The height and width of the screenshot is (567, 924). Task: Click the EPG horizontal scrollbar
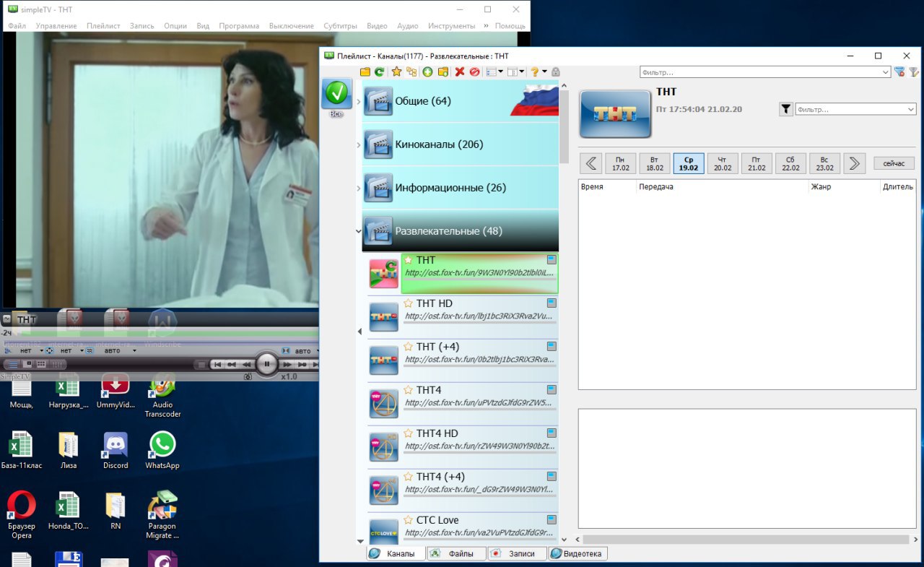pyautogui.click(x=746, y=540)
